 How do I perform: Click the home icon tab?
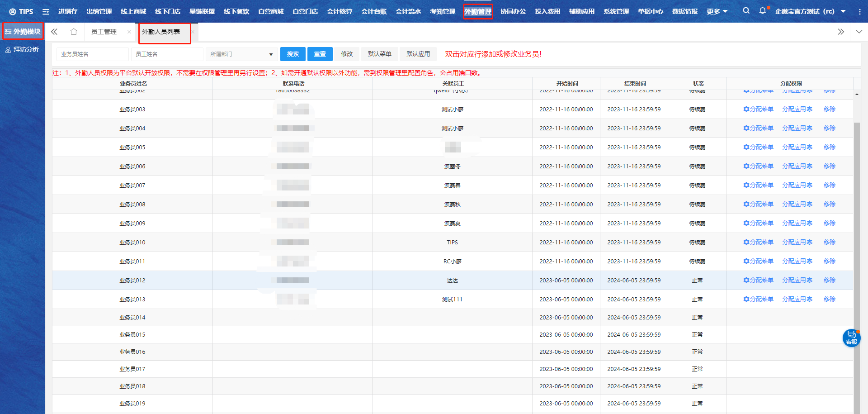pyautogui.click(x=74, y=32)
